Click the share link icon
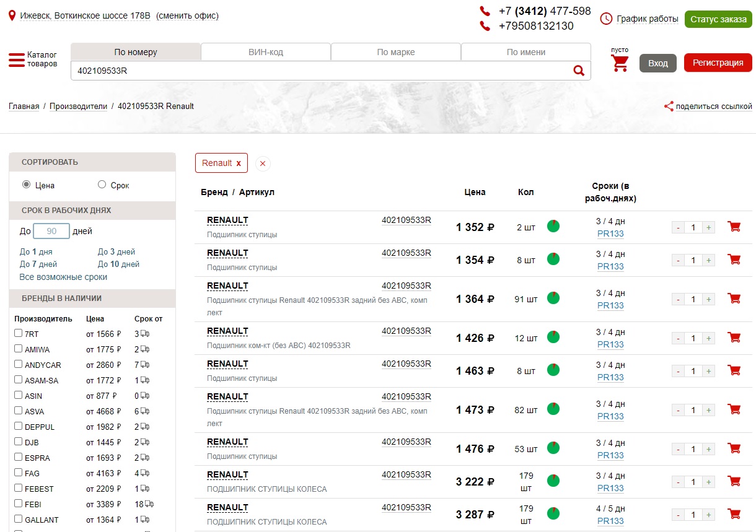Viewport: 756px width, 532px height. pos(669,107)
